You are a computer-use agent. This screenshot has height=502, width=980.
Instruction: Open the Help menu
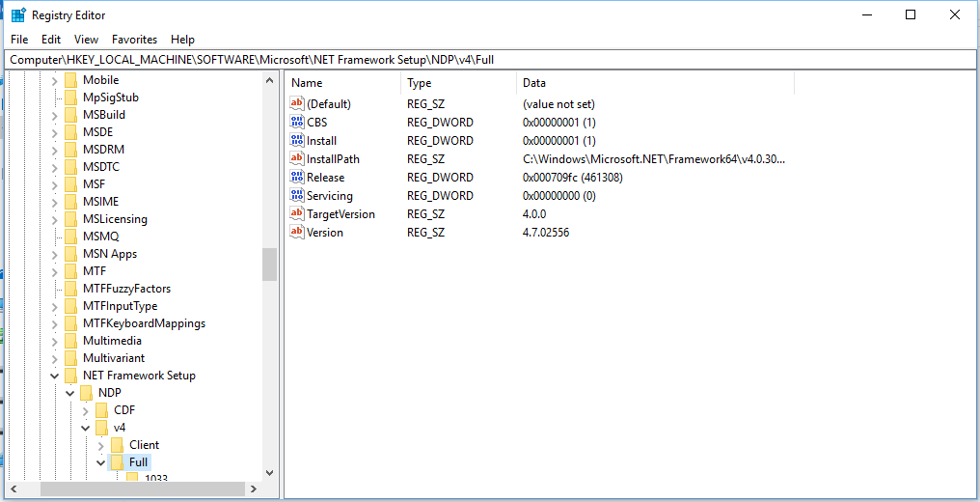(182, 40)
